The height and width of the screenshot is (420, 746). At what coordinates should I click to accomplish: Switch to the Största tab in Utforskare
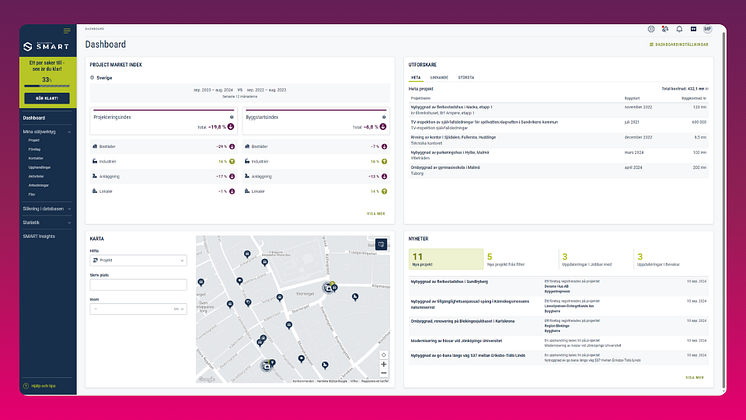point(467,76)
